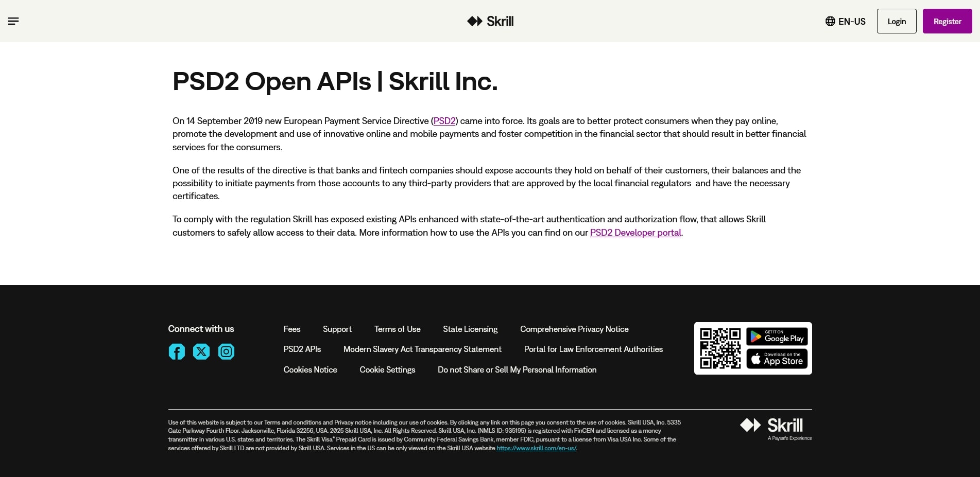Go to Terms of Use page
This screenshot has height=477, width=980.
click(x=397, y=329)
